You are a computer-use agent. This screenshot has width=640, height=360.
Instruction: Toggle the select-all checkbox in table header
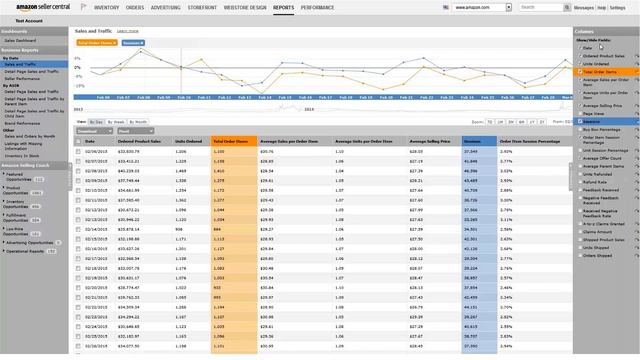(x=78, y=141)
